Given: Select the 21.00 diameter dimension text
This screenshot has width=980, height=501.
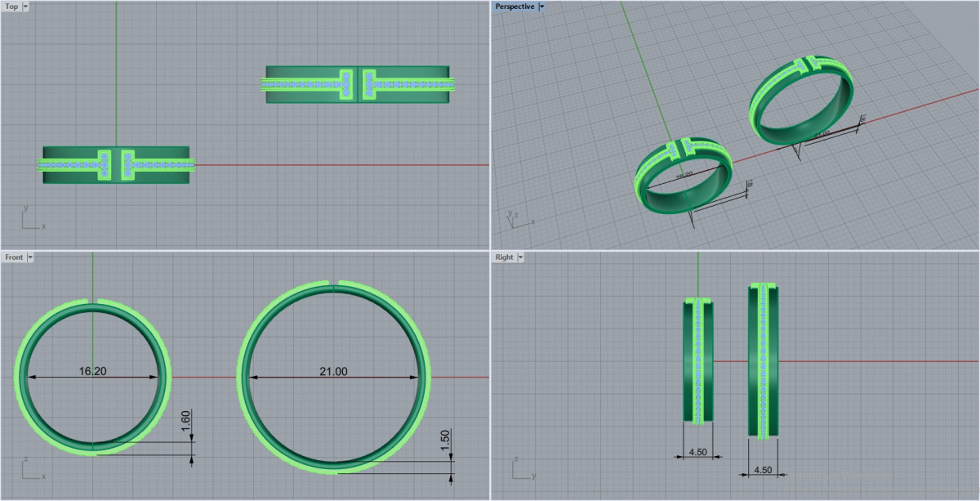Looking at the screenshot, I should tap(333, 371).
